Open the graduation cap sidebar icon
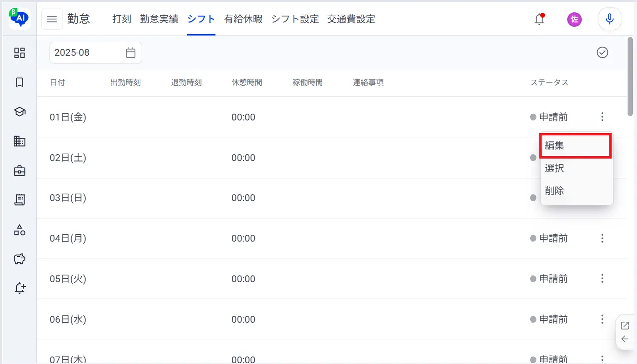The width and height of the screenshot is (637, 364). pyautogui.click(x=19, y=112)
